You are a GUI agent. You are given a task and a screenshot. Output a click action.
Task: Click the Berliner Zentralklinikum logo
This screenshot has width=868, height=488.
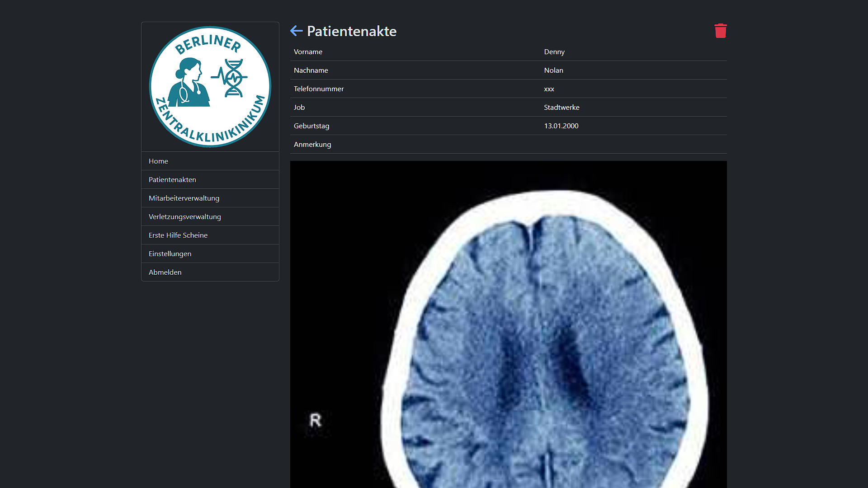(210, 87)
